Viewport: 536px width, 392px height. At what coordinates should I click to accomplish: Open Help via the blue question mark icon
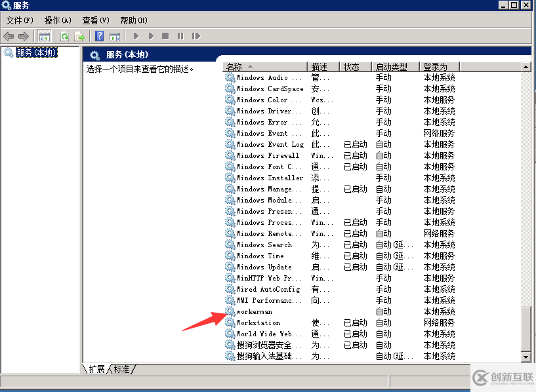100,36
